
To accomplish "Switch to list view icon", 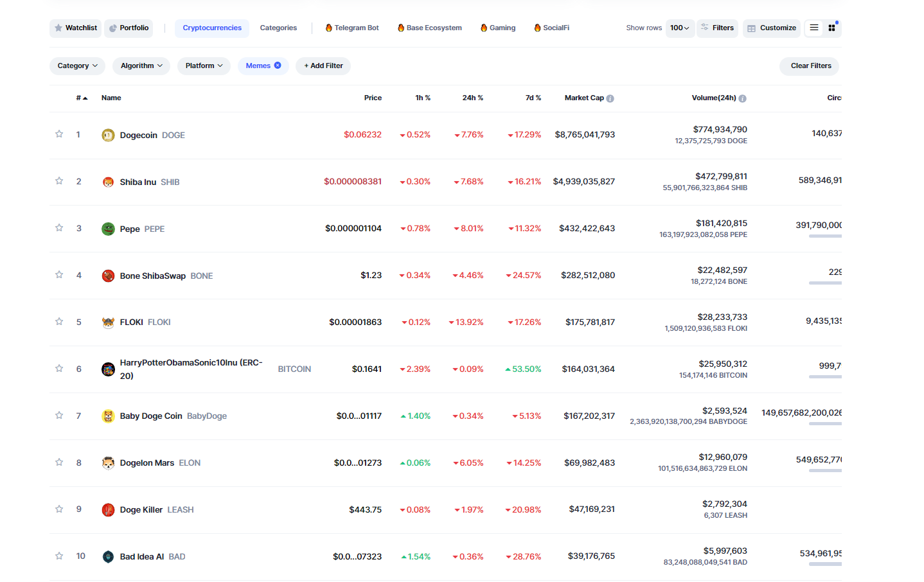I will point(814,28).
